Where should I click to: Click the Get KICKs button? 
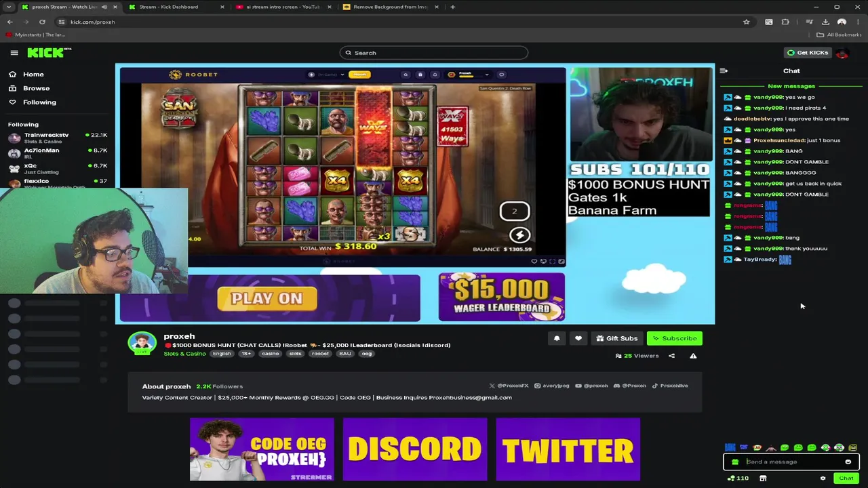click(807, 53)
